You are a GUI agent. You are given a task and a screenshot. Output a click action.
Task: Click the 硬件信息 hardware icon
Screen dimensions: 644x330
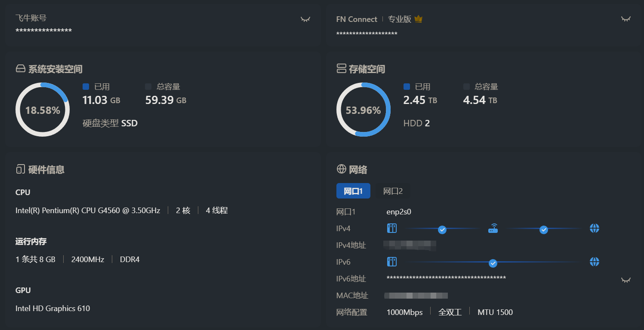point(20,169)
